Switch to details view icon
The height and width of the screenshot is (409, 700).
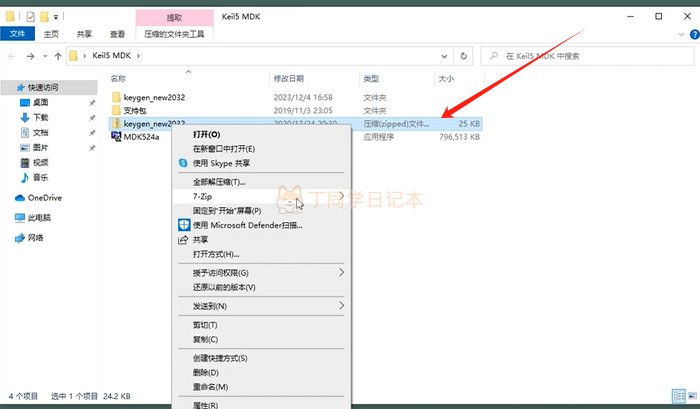point(679,396)
